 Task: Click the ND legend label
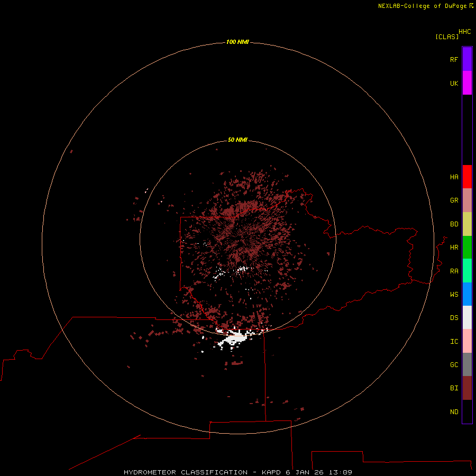click(x=454, y=412)
